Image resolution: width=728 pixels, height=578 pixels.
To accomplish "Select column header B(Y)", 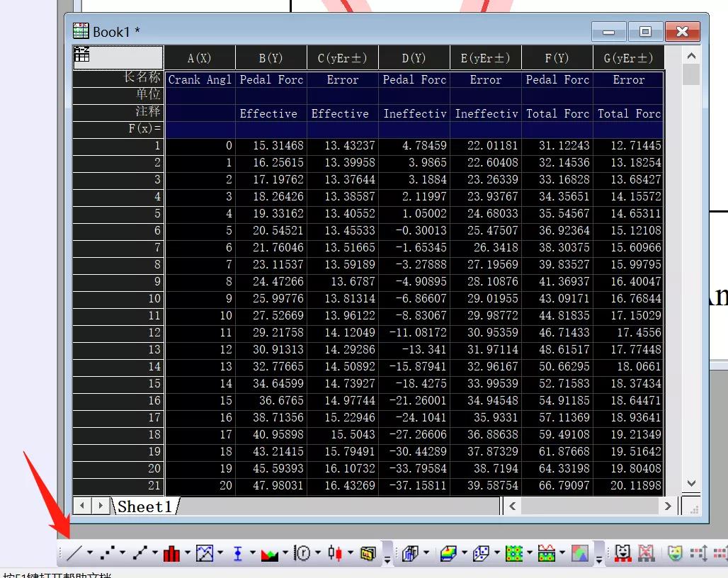I will coord(271,58).
